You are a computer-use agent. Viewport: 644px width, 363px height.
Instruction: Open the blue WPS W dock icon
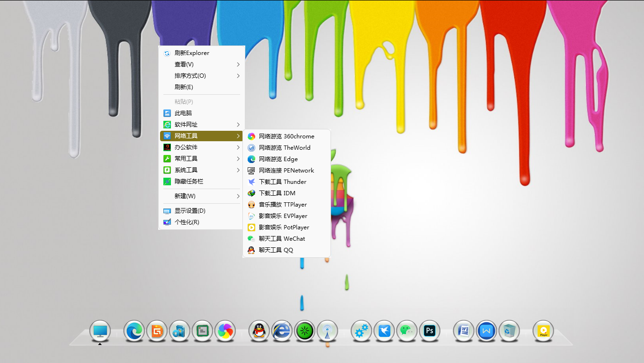(x=486, y=331)
